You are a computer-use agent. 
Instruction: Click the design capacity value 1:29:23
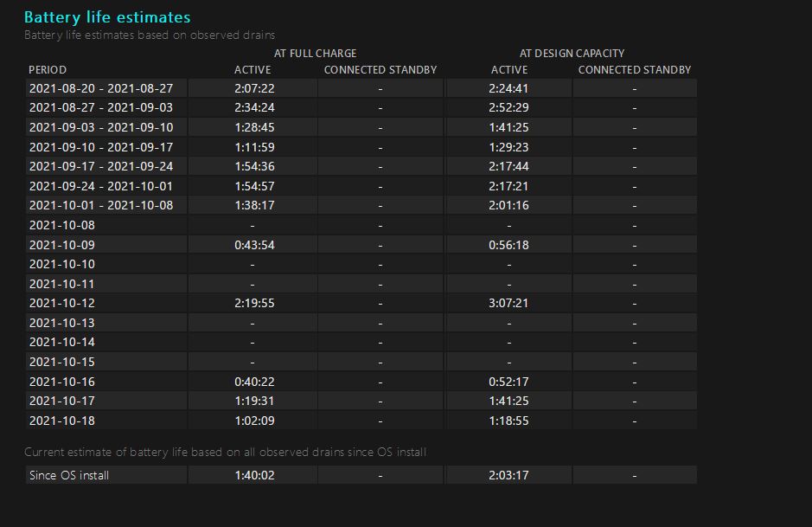point(508,146)
